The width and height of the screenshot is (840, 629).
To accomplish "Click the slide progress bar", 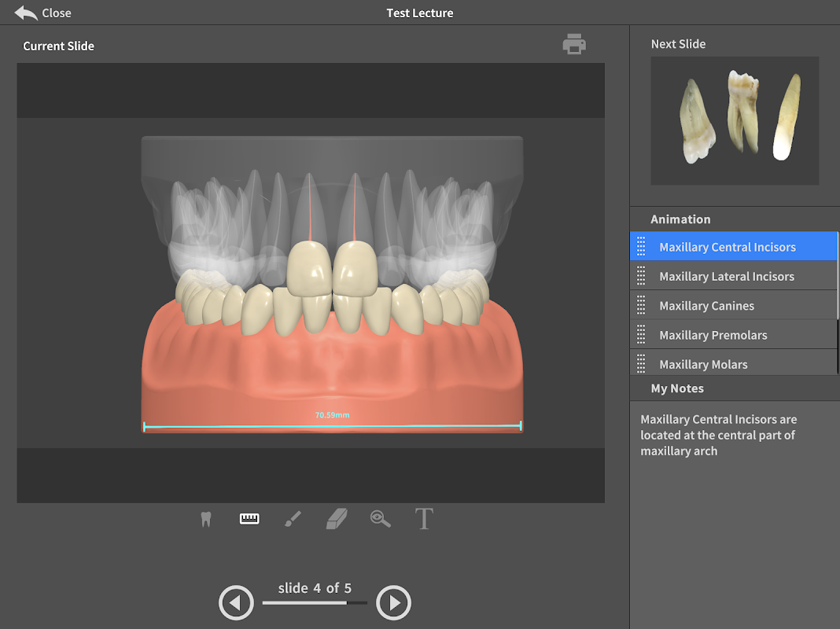I will (x=315, y=603).
